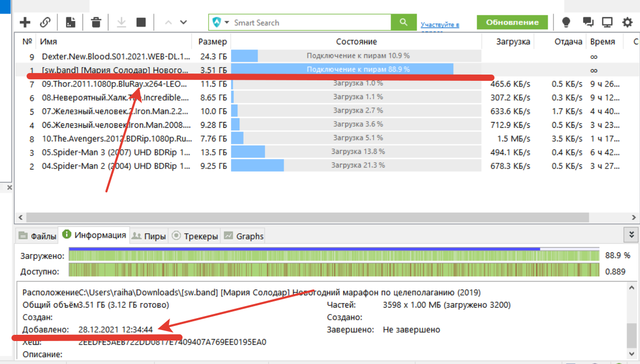This screenshot has width=640, height=364.
Task: Click the Участвуйте в link
Action: [x=440, y=25]
